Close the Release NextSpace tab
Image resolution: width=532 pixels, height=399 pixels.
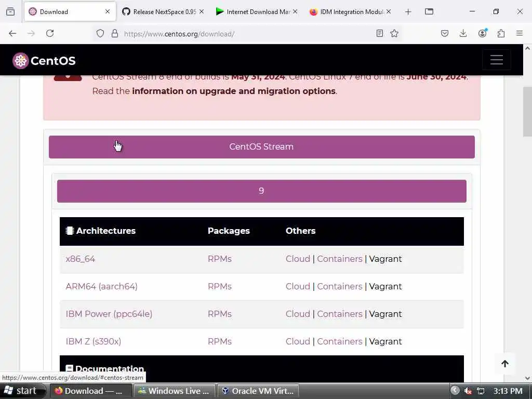pos(202,11)
